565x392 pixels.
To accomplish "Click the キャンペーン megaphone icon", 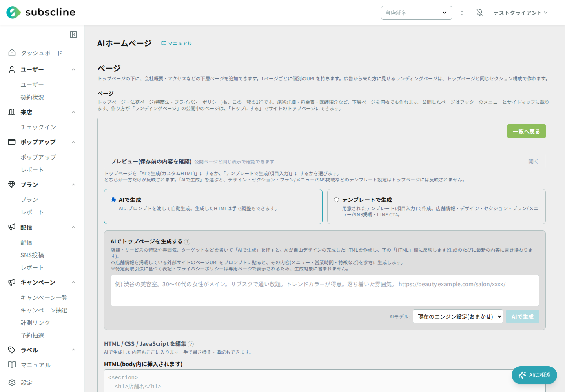I will pos(12,282).
